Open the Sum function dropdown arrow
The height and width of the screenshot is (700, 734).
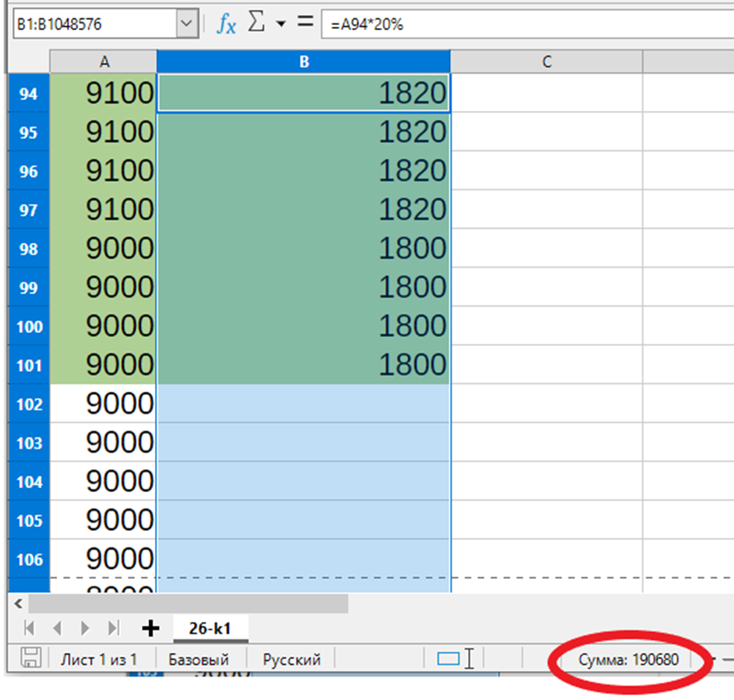pos(280,24)
